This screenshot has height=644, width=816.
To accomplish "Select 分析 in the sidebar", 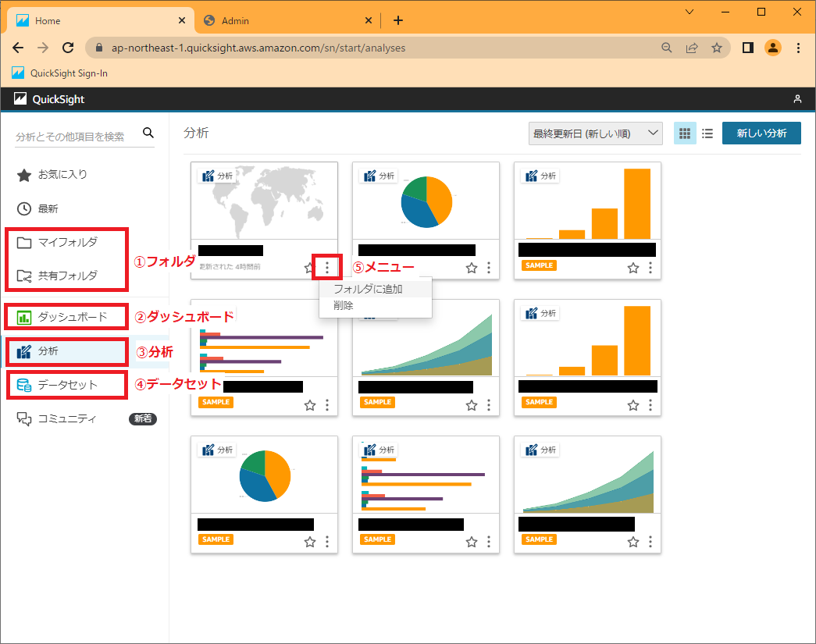I will point(37,351).
